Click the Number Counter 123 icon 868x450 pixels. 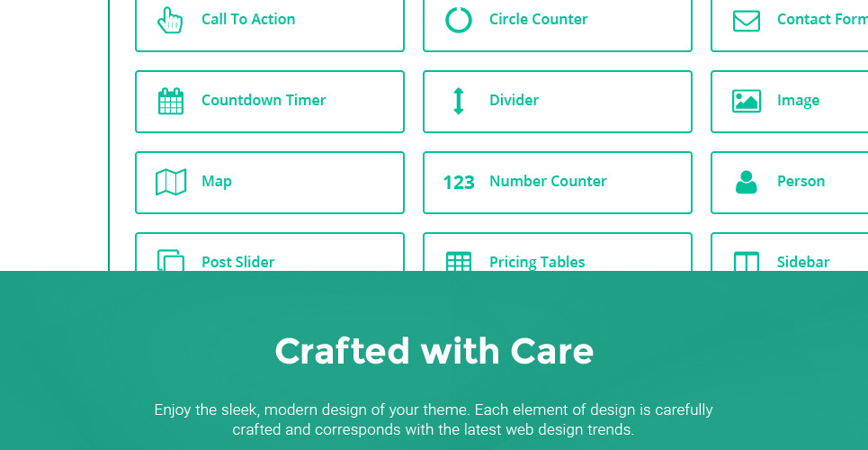coord(459,183)
